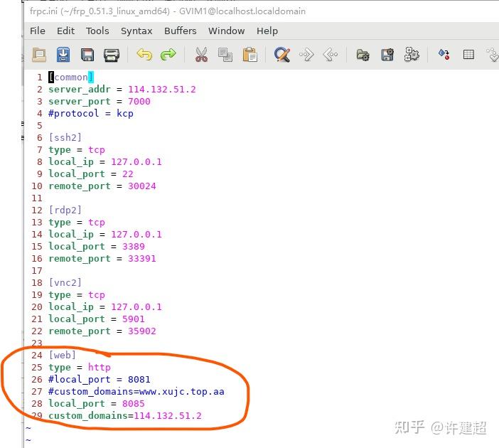499x448 pixels.
Task: Click the [ssh2] section header
Action: coord(65,137)
